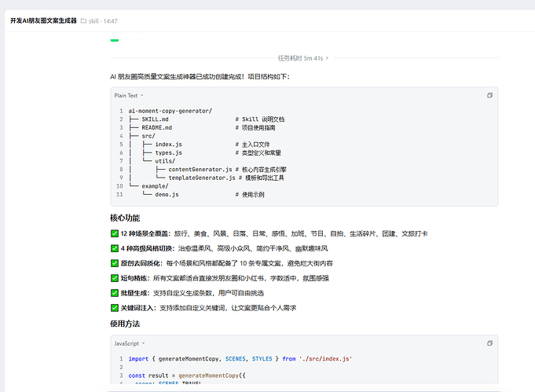Click the title 开发AI朋友圈文案生成器
This screenshot has height=392, width=535.
pyautogui.click(x=43, y=20)
